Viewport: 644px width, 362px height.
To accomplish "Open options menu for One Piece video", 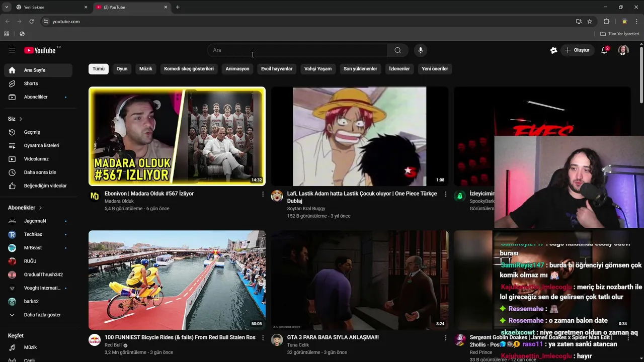I will (445, 194).
